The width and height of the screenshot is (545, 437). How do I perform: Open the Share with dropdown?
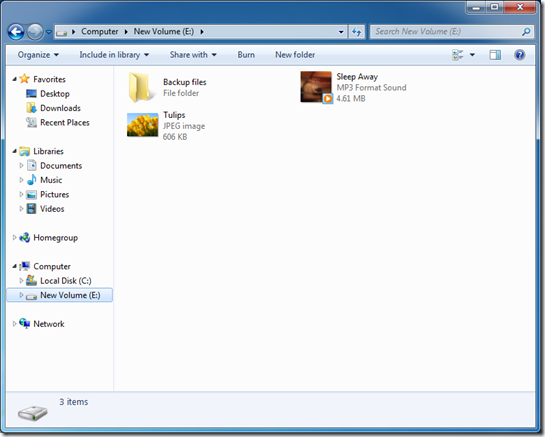pyautogui.click(x=193, y=55)
